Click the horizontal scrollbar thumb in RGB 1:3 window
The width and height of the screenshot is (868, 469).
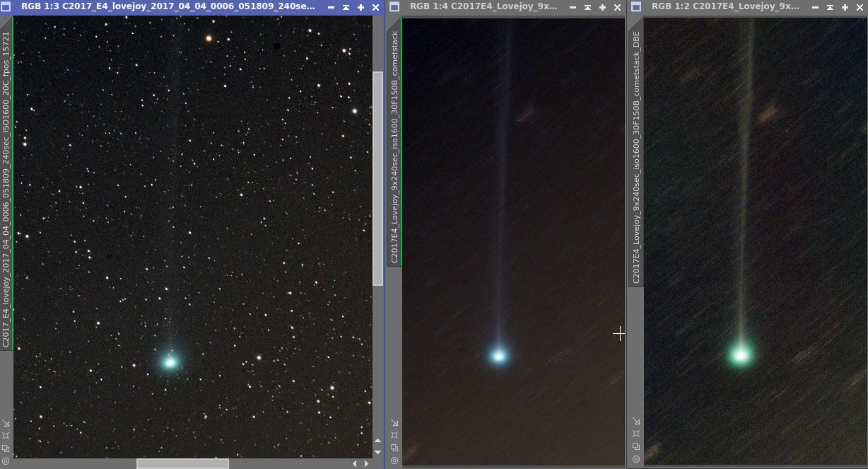182,463
